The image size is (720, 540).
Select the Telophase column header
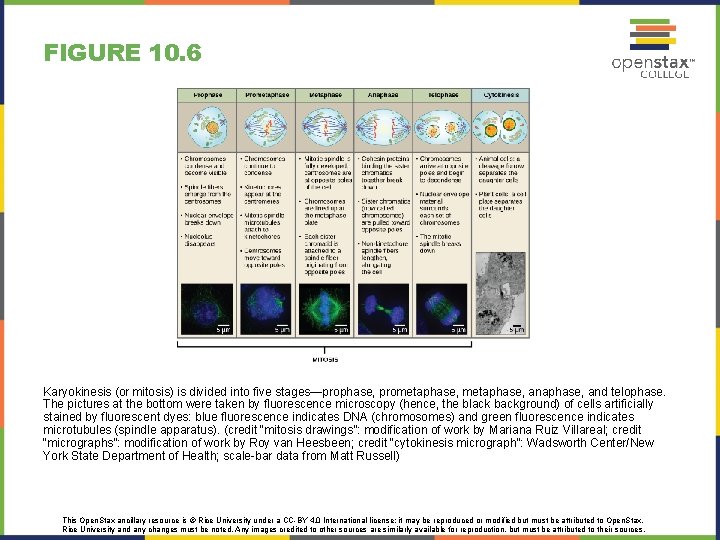tap(442, 95)
